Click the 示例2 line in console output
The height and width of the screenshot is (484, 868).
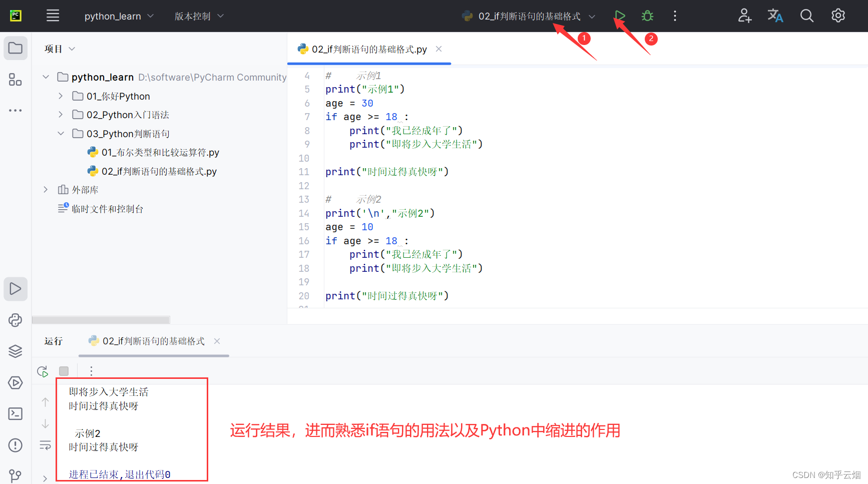click(x=88, y=433)
